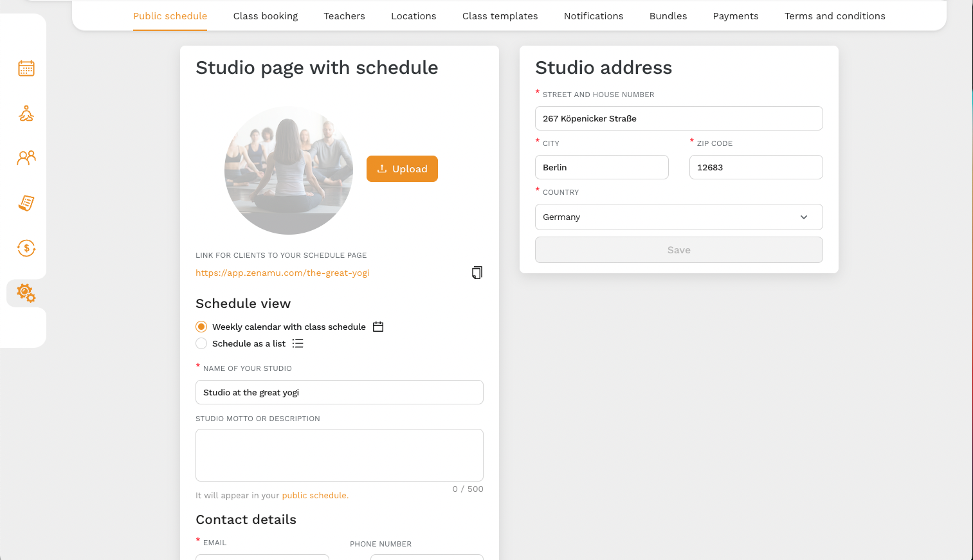The image size is (973, 560).
Task: Copy the schedule page link icon
Action: click(477, 273)
